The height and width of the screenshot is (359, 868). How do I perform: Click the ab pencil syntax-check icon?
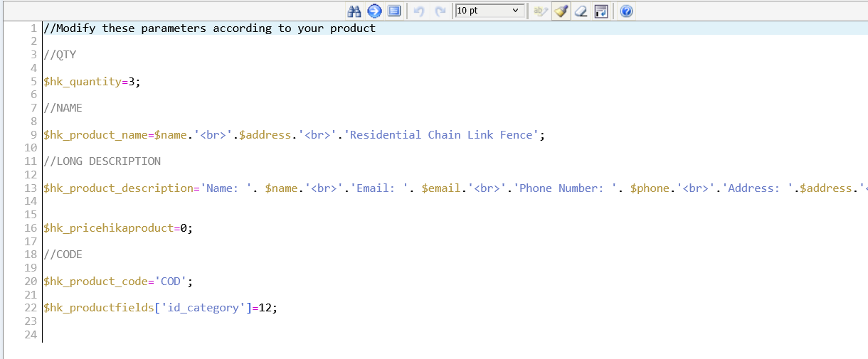coord(540,11)
